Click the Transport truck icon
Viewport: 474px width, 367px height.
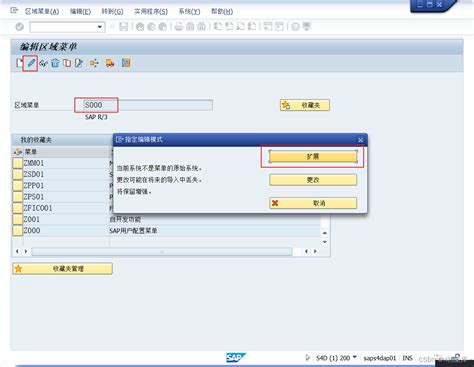tap(110, 63)
